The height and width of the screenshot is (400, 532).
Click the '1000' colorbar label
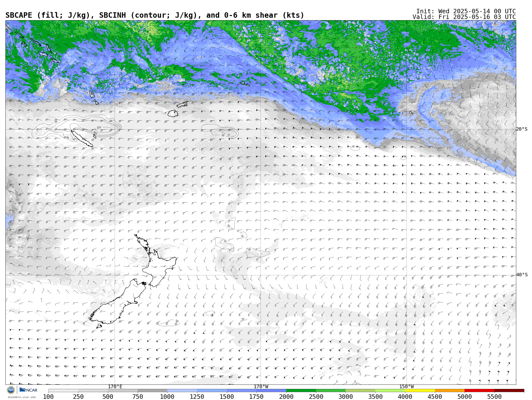coord(167,397)
